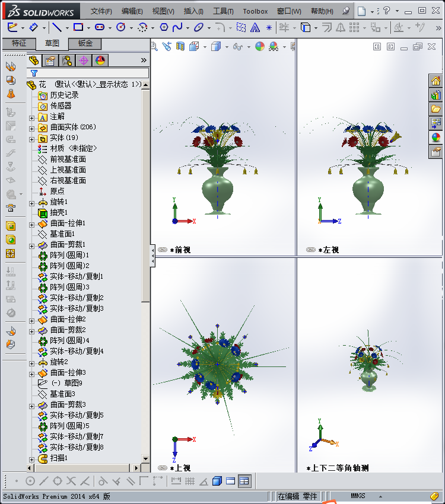The height and width of the screenshot is (504, 445).
Task: Open the display style dropdown arrow
Action: pos(227,47)
